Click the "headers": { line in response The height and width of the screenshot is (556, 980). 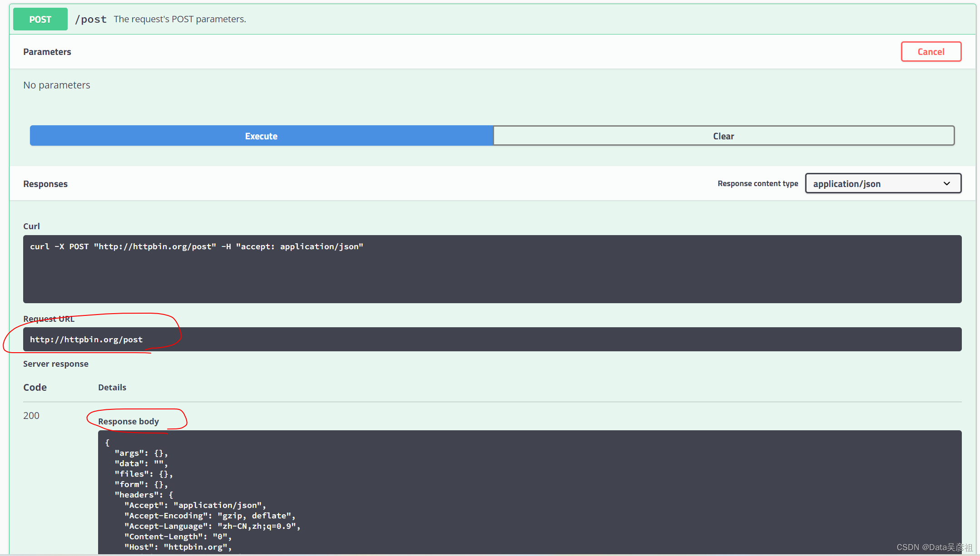point(144,495)
